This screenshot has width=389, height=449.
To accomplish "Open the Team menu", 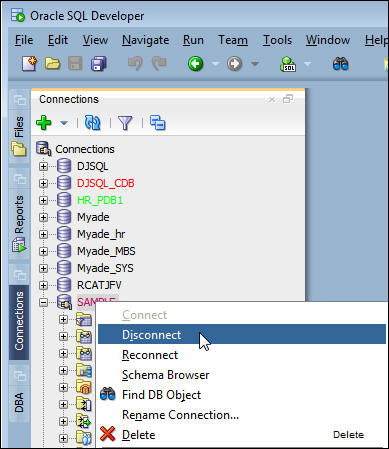I will point(233,40).
